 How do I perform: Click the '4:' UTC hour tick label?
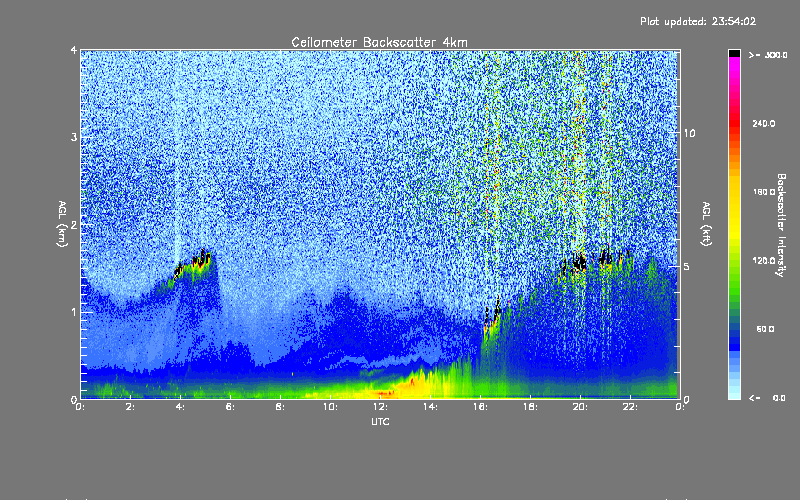coord(181,407)
